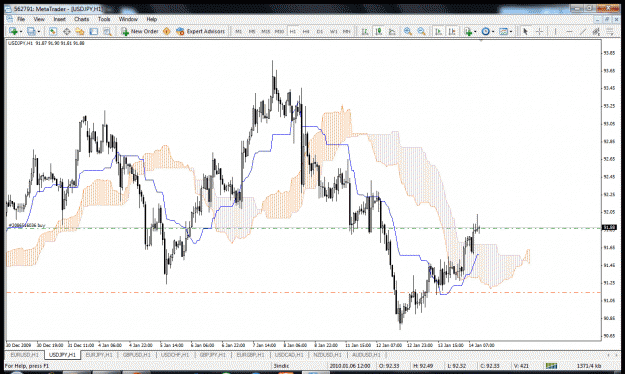Screen dimensions: 625x374
Task: Click the connection status bars indicator
Action: pyautogui.click(x=551, y=366)
